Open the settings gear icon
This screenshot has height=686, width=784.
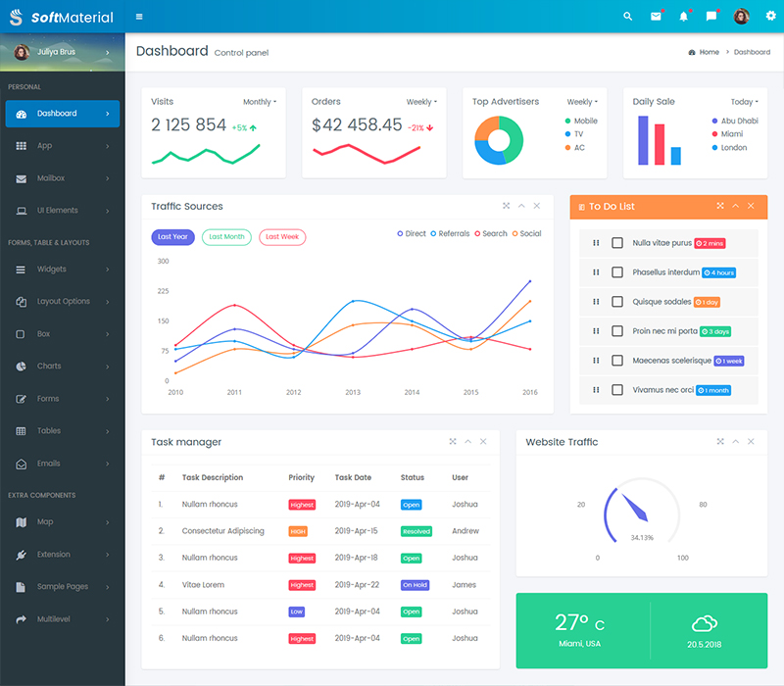(770, 17)
